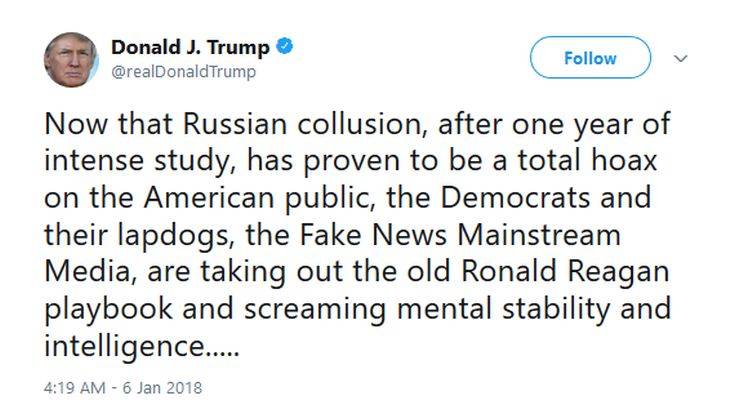Image resolution: width=735 pixels, height=405 pixels.
Task: Click the @realDonaldTrump handle
Action: point(183,72)
